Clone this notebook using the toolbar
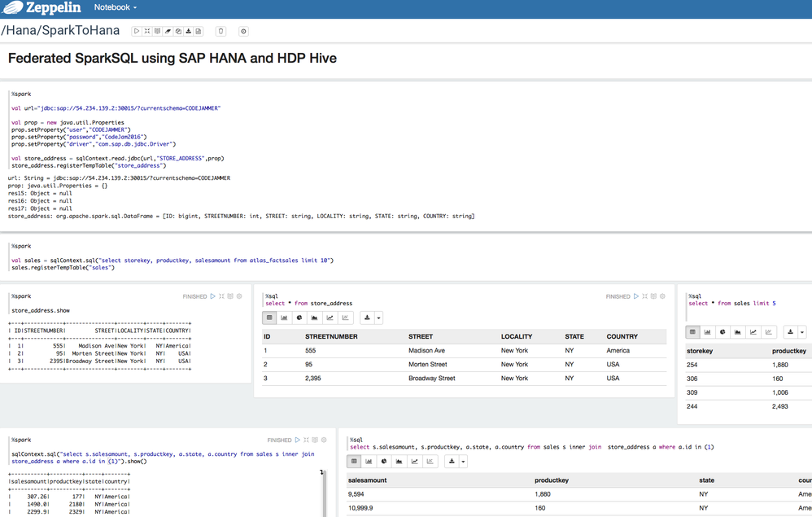This screenshot has height=517, width=812. tap(178, 31)
